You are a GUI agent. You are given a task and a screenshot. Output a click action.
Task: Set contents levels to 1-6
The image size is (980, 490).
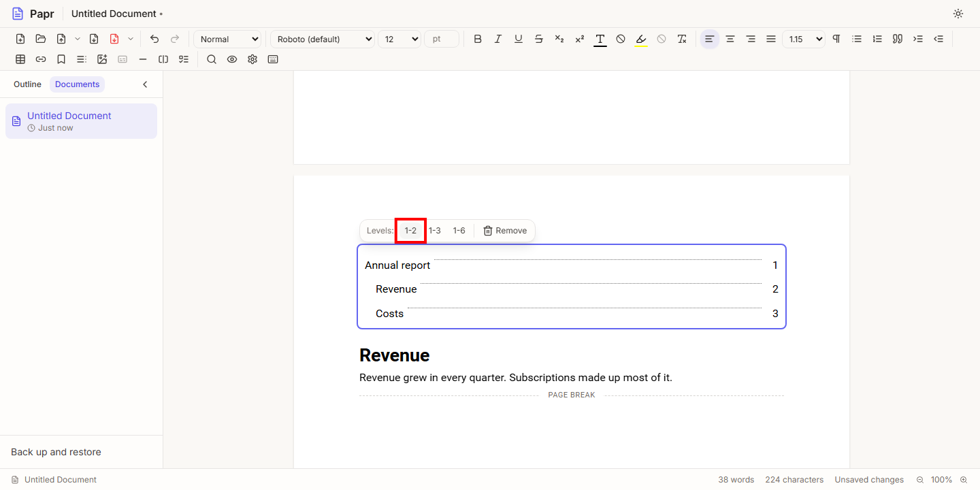459,231
